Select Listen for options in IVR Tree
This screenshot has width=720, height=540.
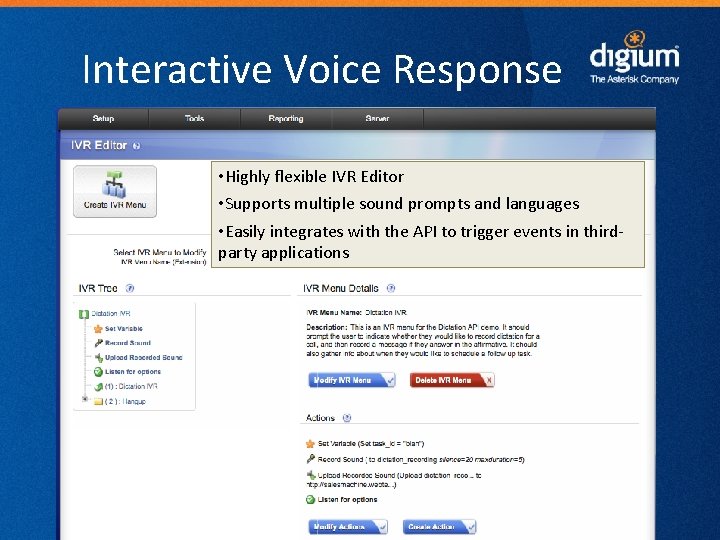[x=133, y=371]
